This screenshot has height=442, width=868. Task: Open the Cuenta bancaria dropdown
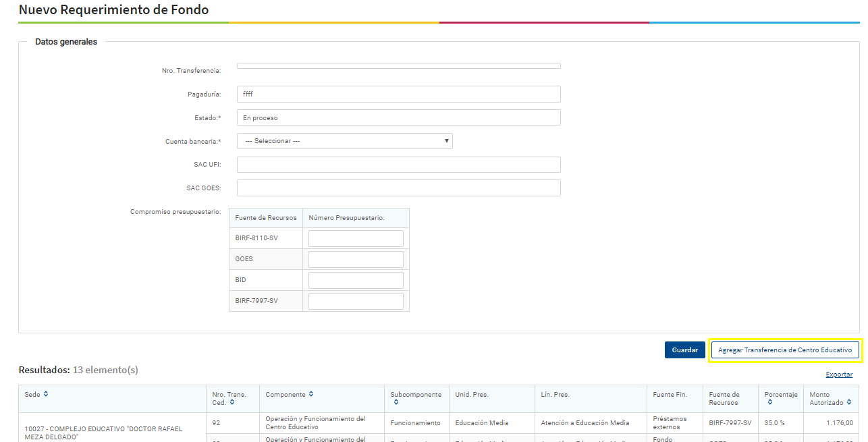(345, 141)
